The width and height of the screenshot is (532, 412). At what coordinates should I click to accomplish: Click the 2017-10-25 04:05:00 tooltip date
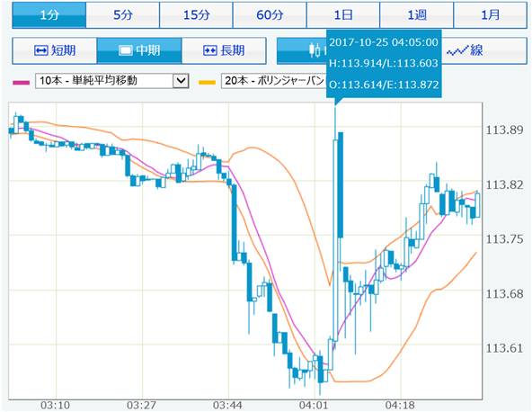pos(384,42)
